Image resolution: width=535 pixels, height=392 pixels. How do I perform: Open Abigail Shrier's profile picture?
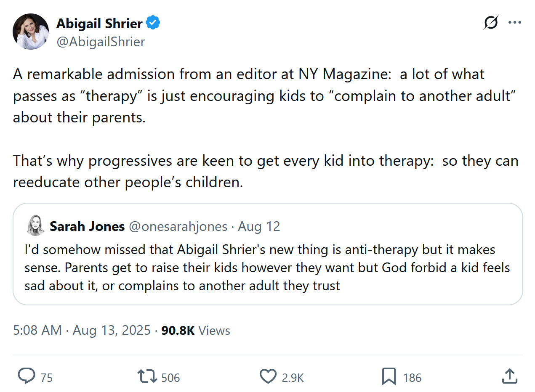(x=31, y=32)
